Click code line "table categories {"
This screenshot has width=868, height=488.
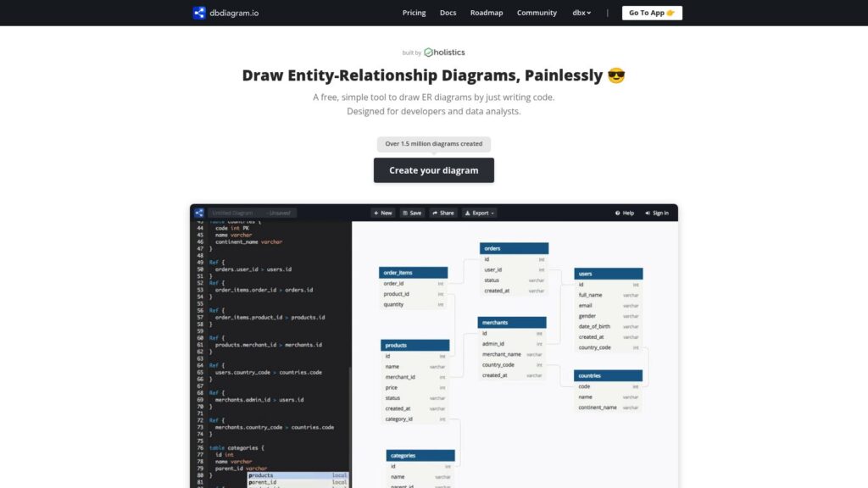coord(236,448)
